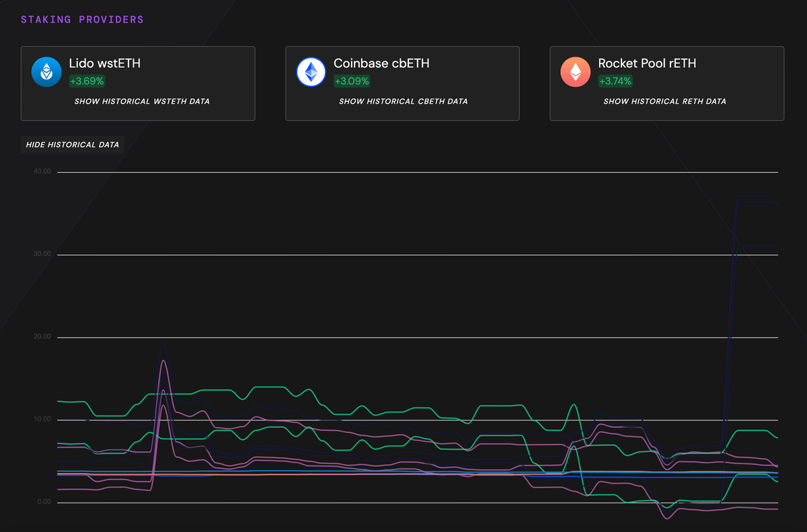The image size is (807, 532).
Task: Select the Coinbase cbETH provider title
Action: (x=381, y=64)
